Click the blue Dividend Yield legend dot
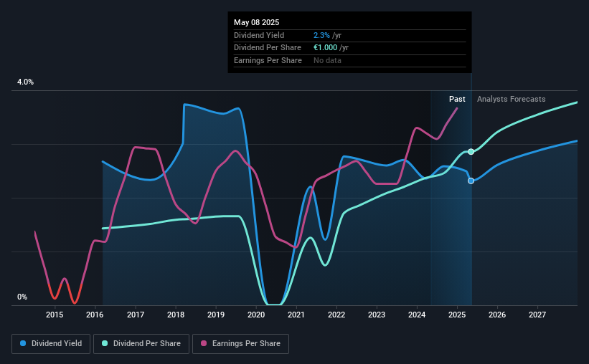The width and height of the screenshot is (589, 364). (x=23, y=343)
